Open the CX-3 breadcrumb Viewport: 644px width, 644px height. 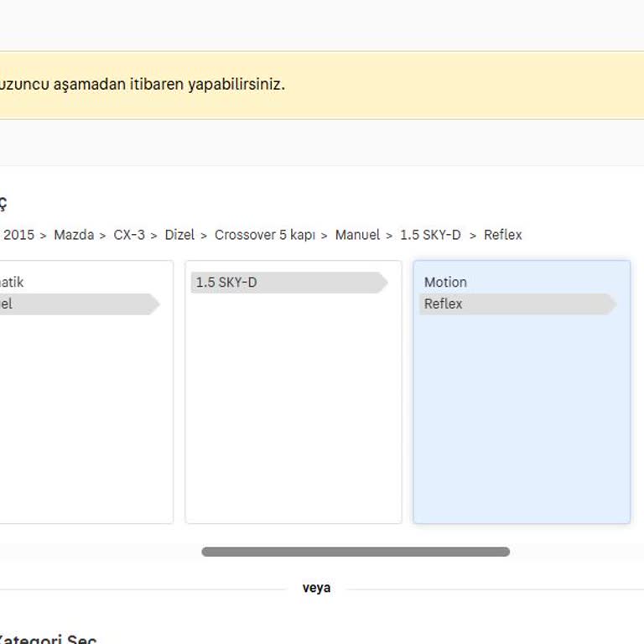tap(129, 235)
